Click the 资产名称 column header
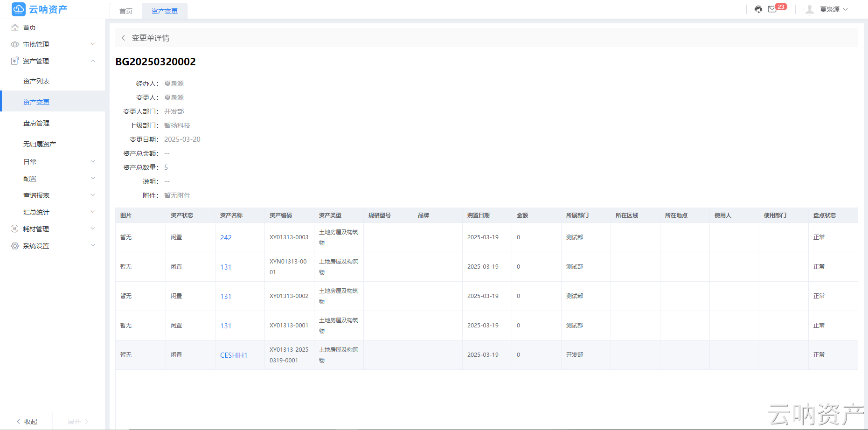The image size is (868, 430). click(x=231, y=215)
